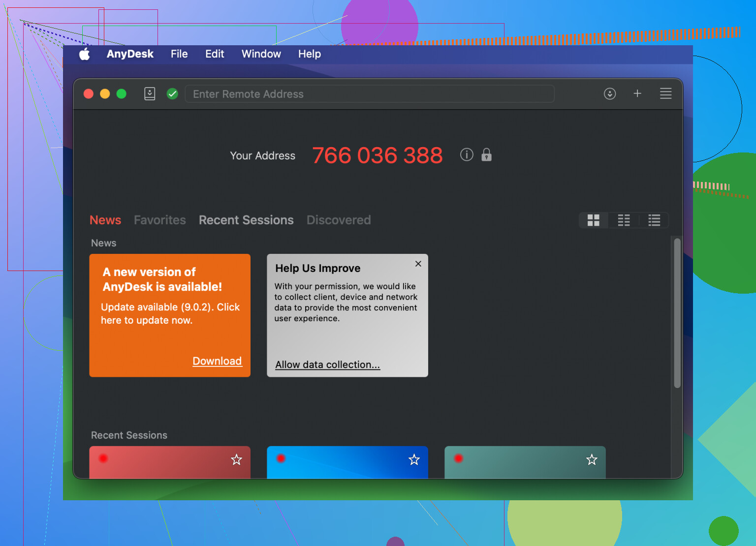Toggle the grid tile view for sessions
The height and width of the screenshot is (546, 756).
tap(593, 220)
